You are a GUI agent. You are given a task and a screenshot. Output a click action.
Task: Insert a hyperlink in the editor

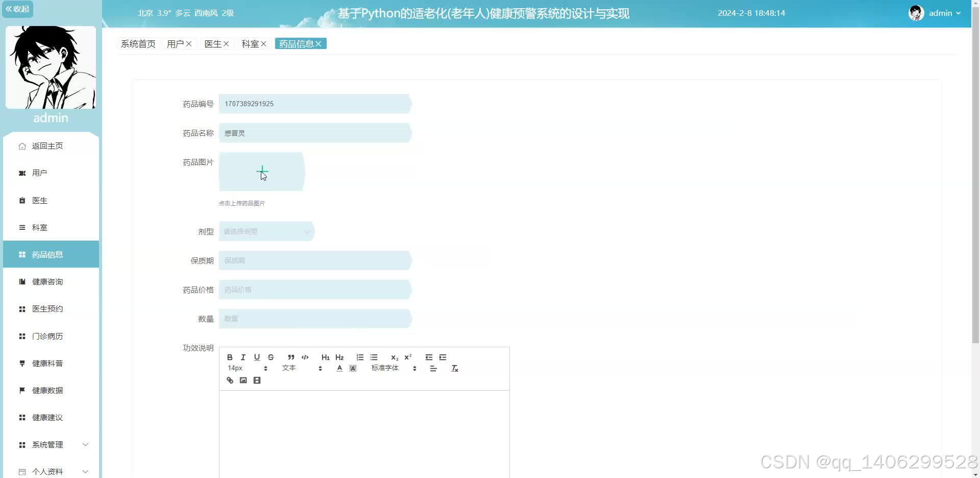(230, 380)
